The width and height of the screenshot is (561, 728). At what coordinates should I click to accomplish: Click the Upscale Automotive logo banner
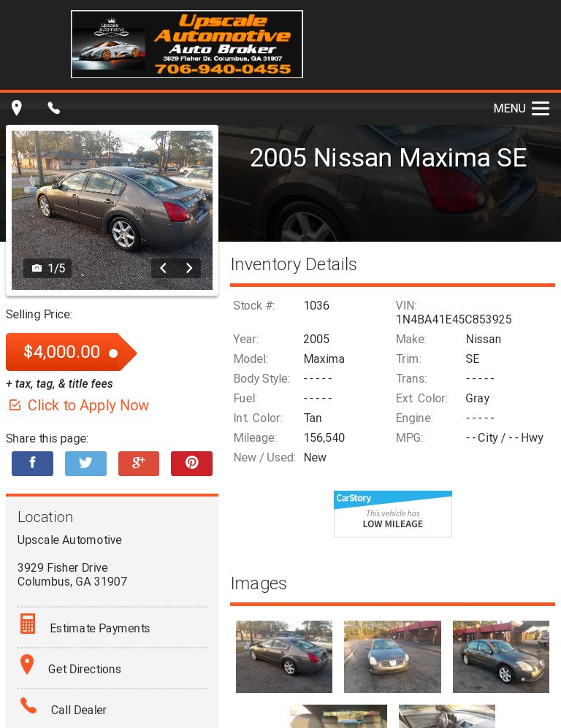[187, 44]
